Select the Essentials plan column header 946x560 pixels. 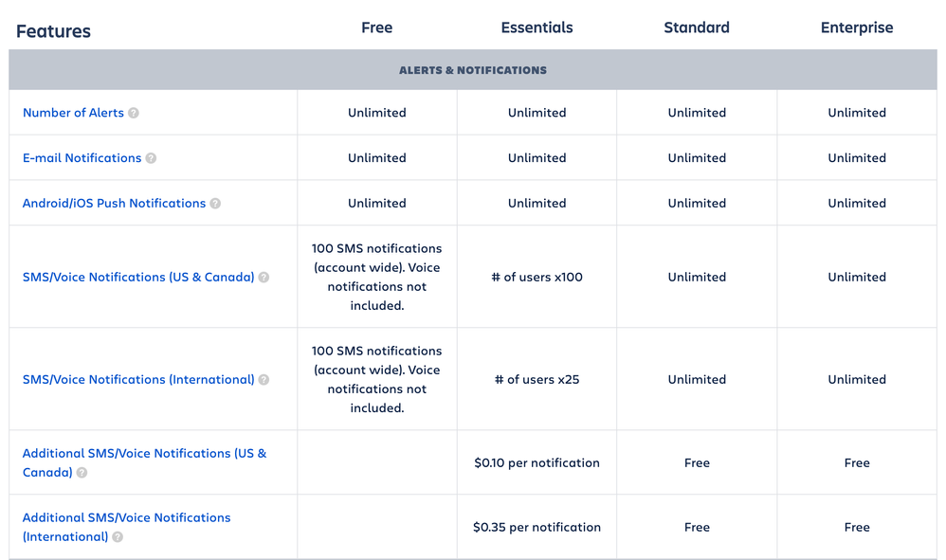click(537, 27)
